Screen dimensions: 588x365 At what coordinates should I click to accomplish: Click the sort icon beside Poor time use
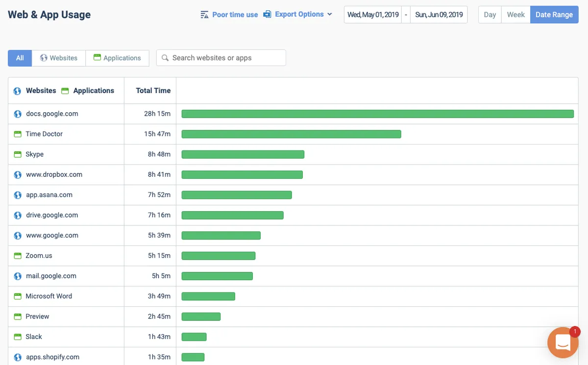204,15
